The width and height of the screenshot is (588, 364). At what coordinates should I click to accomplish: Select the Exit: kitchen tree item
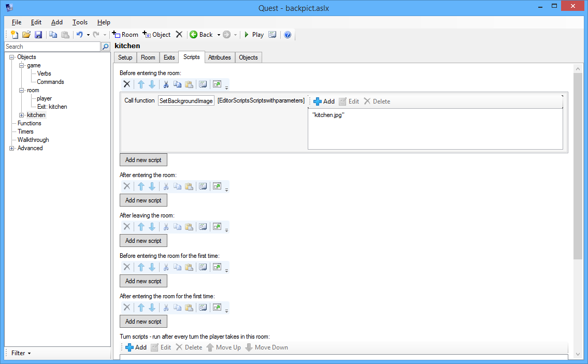pyautogui.click(x=52, y=107)
